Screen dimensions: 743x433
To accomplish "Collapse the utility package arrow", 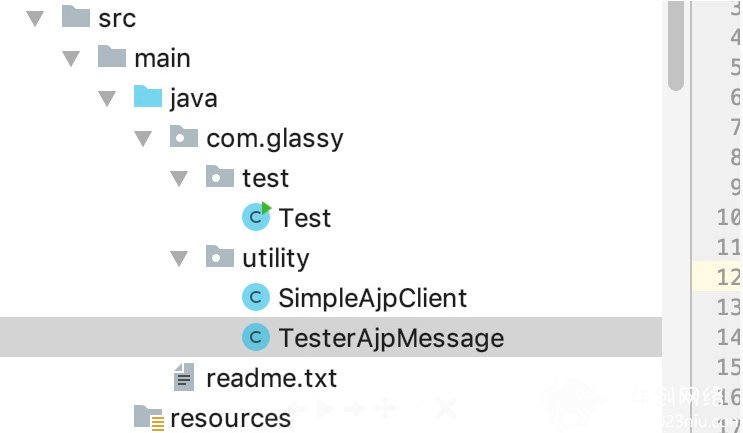I will coord(179,259).
